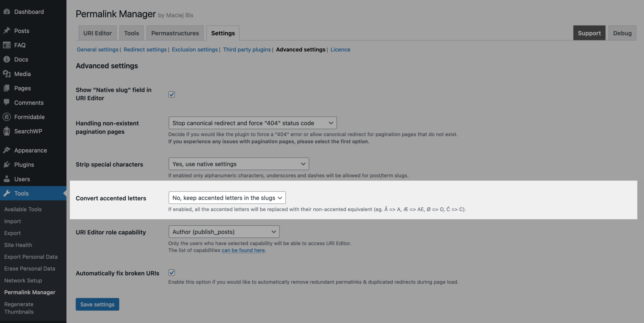Image resolution: width=644 pixels, height=323 pixels.
Task: Follow the 'can be found here' link
Action: [x=243, y=250]
